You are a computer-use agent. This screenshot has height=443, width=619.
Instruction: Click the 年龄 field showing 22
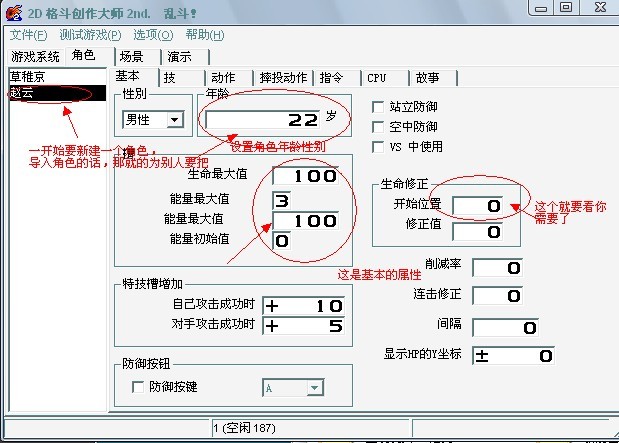262,120
